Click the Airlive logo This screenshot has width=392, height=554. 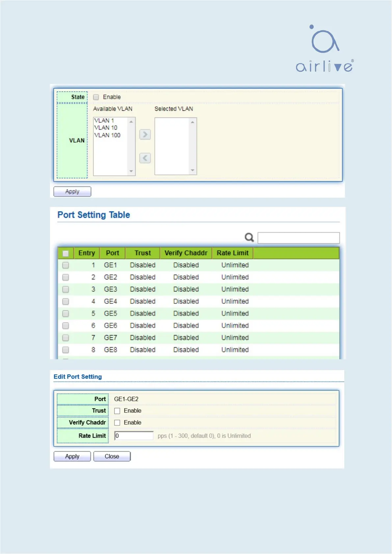click(x=324, y=49)
